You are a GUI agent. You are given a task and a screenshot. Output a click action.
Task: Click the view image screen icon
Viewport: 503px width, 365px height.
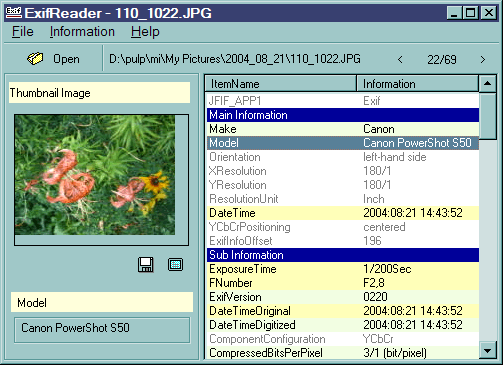click(x=175, y=265)
